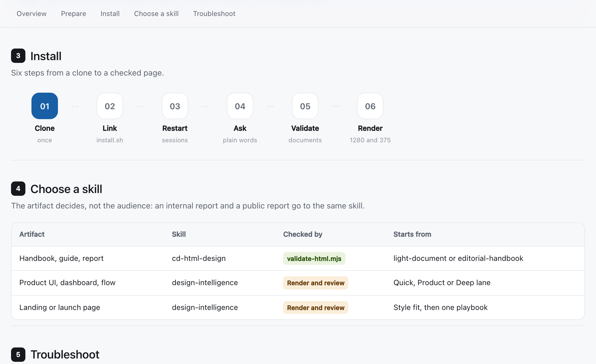Click Quick, Product or Deep lane cell
This screenshot has width=596, height=364.
pyautogui.click(x=442, y=283)
